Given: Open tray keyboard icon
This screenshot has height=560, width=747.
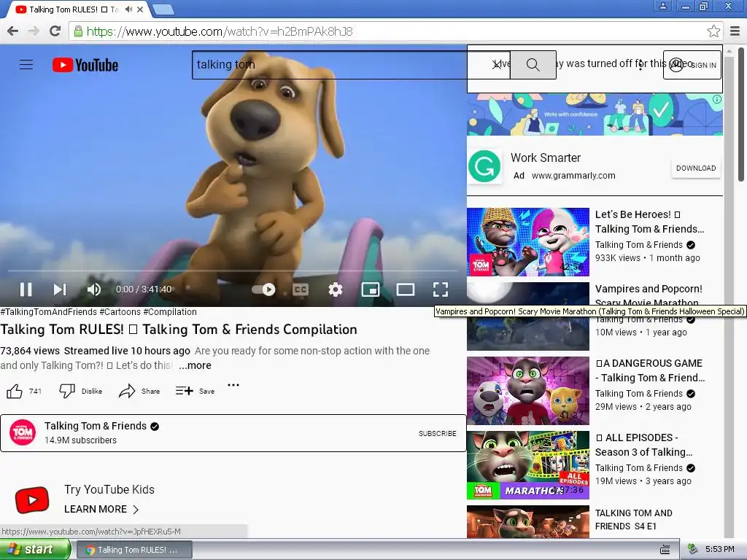Looking at the screenshot, I should click(x=665, y=550).
